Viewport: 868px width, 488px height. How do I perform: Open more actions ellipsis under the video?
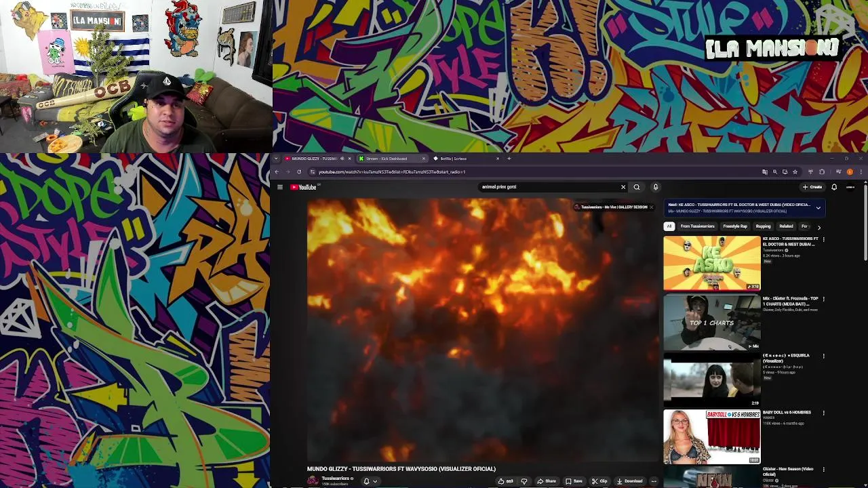tap(654, 481)
